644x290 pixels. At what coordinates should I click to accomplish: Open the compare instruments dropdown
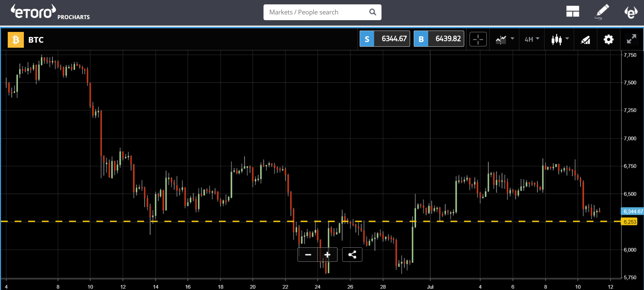click(x=505, y=40)
